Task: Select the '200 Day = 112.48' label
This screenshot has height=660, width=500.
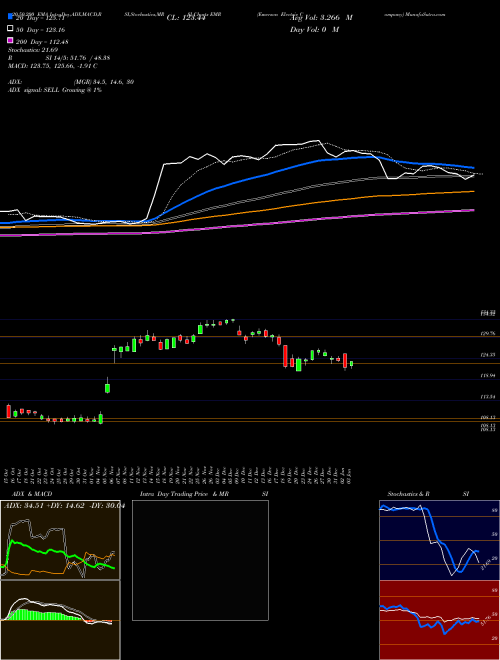Action: 43,42
